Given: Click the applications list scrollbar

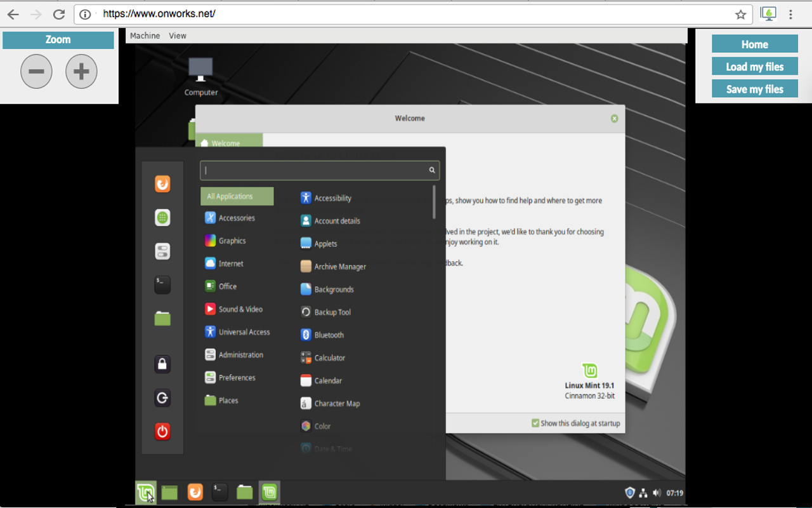Looking at the screenshot, I should click(435, 202).
